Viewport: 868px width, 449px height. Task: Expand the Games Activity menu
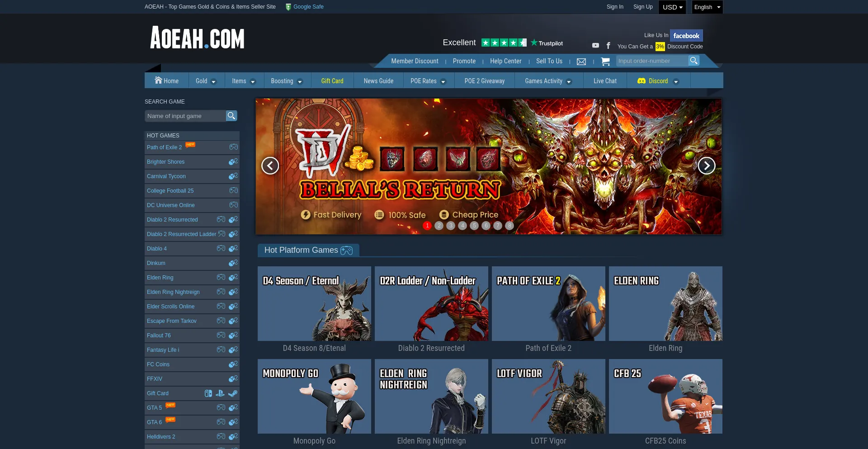[548, 81]
